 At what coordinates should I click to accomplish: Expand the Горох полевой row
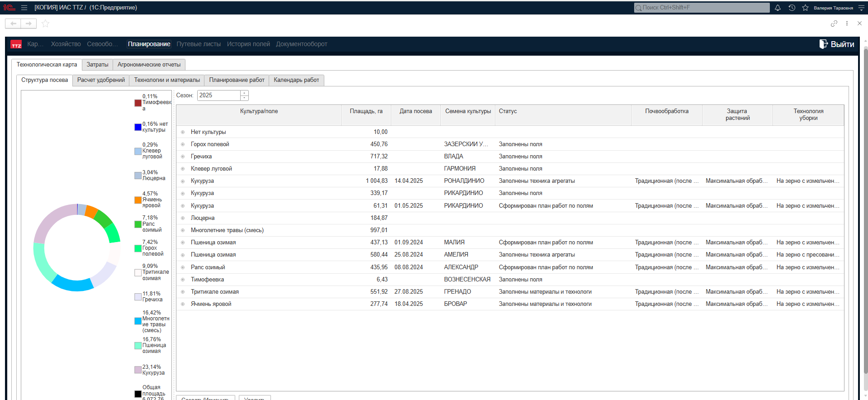(183, 144)
